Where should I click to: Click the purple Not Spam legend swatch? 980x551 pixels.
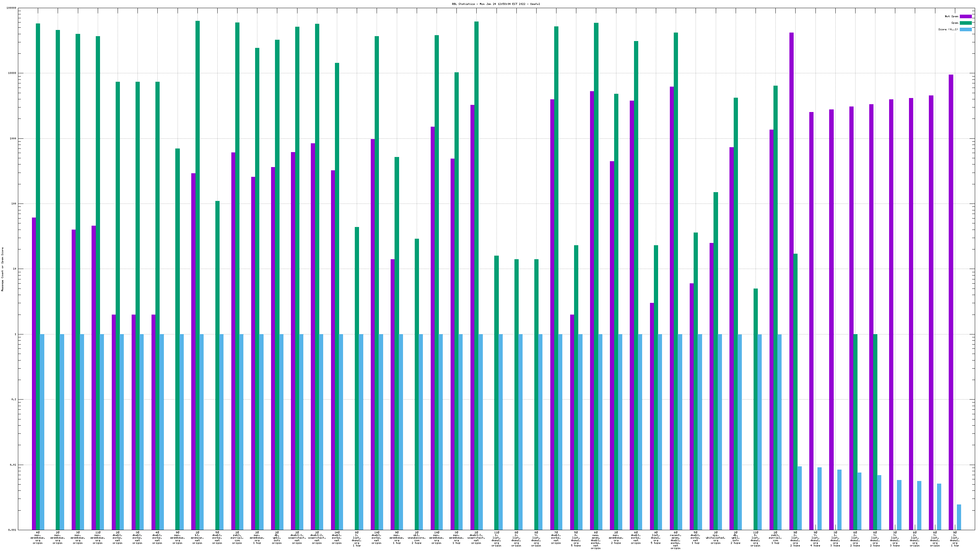966,16
